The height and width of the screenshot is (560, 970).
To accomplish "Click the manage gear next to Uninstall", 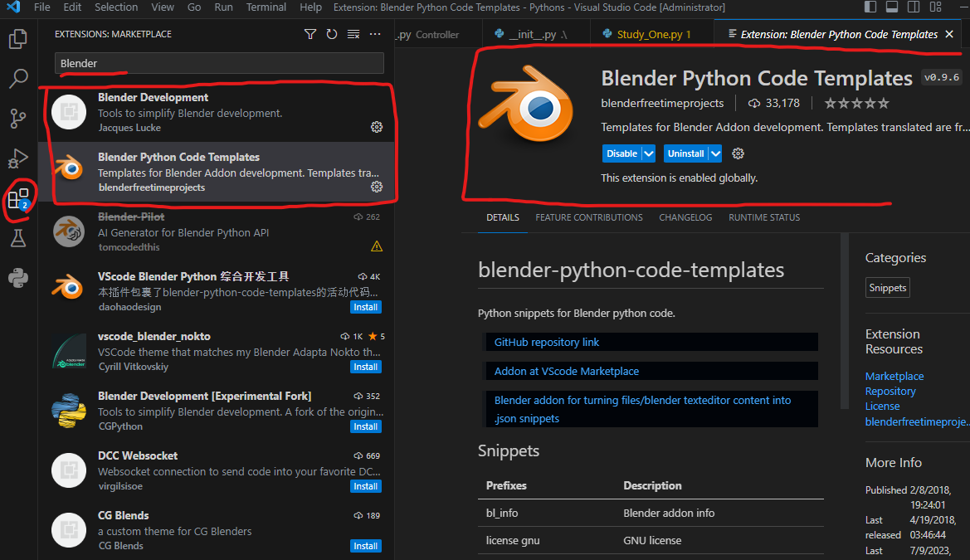I will (738, 153).
